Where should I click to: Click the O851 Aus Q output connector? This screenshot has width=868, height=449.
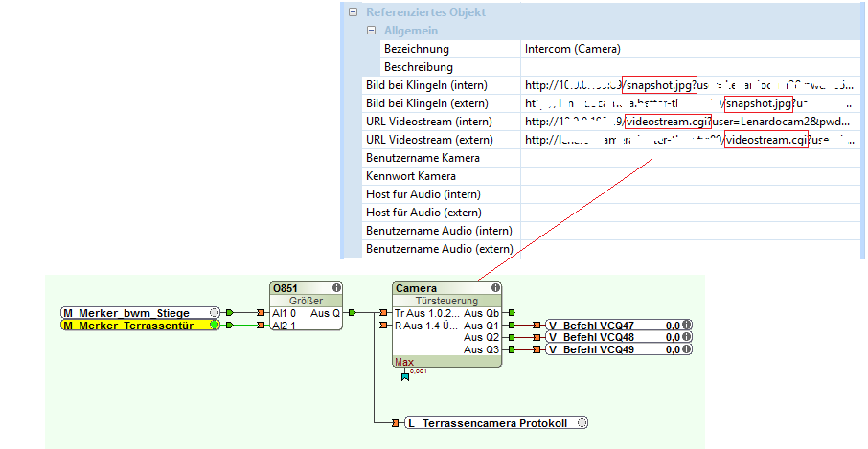click(352, 313)
